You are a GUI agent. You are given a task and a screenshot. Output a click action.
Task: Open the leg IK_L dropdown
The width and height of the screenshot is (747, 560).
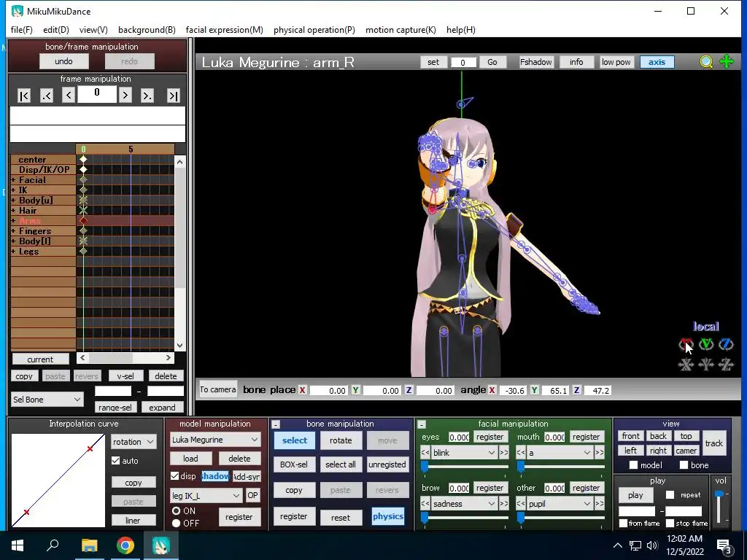pos(206,496)
